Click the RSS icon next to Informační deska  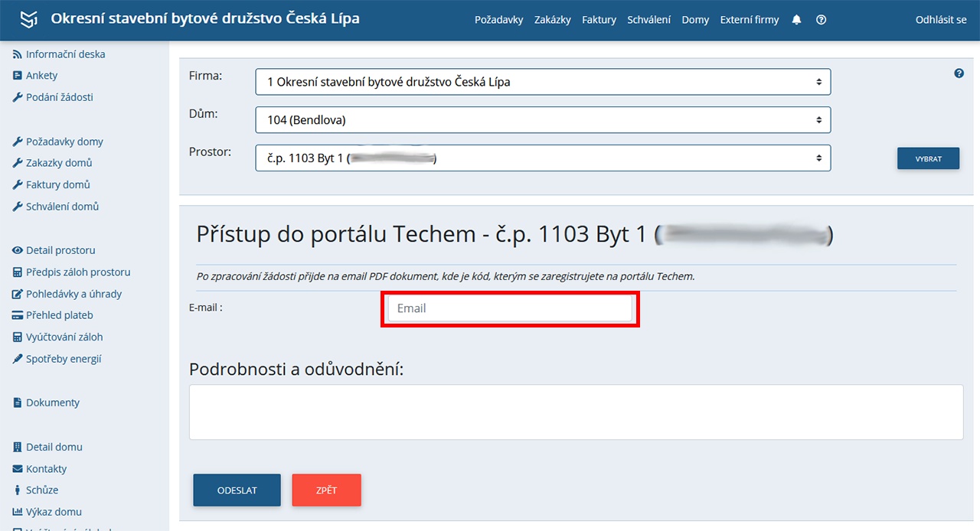point(18,54)
